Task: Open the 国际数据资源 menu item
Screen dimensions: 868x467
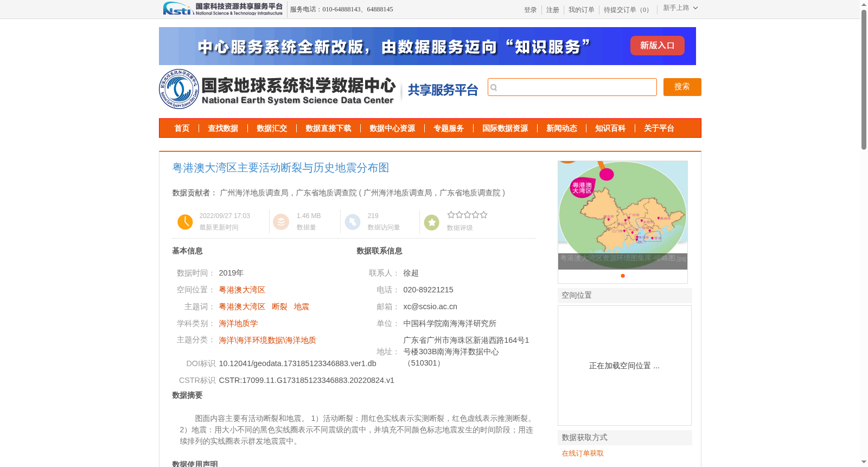Action: pos(505,129)
